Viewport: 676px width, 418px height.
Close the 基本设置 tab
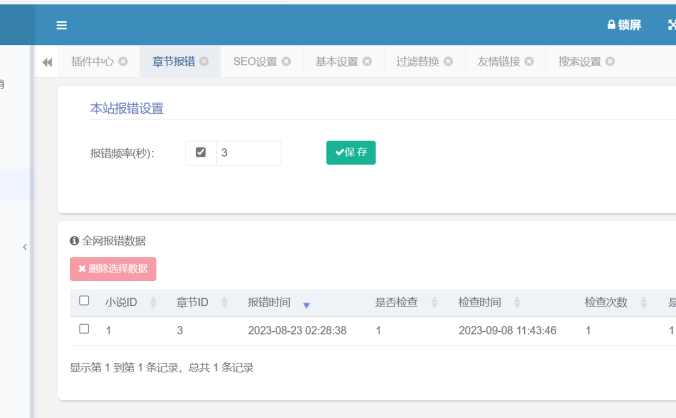click(367, 62)
